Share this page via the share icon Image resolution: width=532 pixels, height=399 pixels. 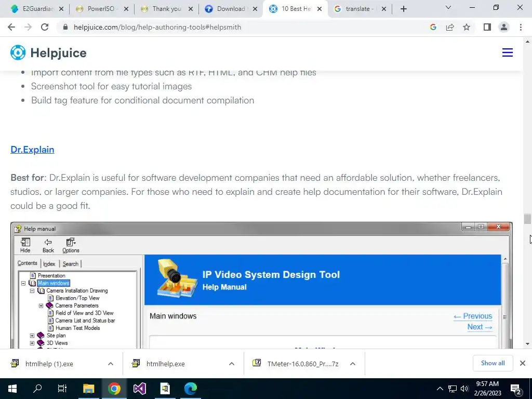click(x=450, y=27)
